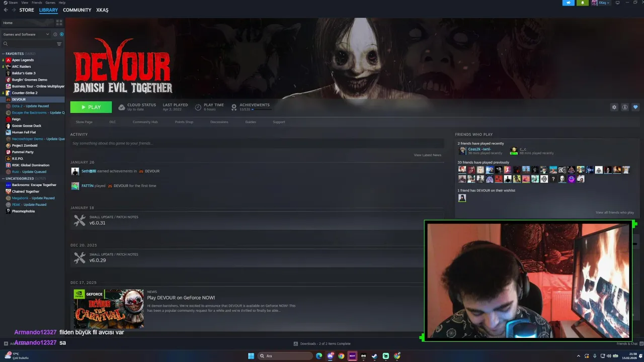The width and height of the screenshot is (644, 362).
Task: Open Steam from the Windows taskbar
Action: [x=374, y=356]
